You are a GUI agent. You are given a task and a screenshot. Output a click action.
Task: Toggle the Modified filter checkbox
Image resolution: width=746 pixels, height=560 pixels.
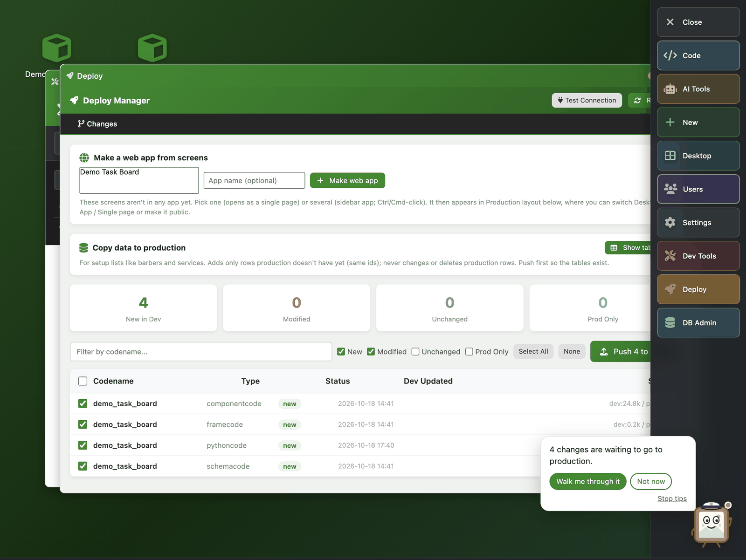tap(371, 352)
